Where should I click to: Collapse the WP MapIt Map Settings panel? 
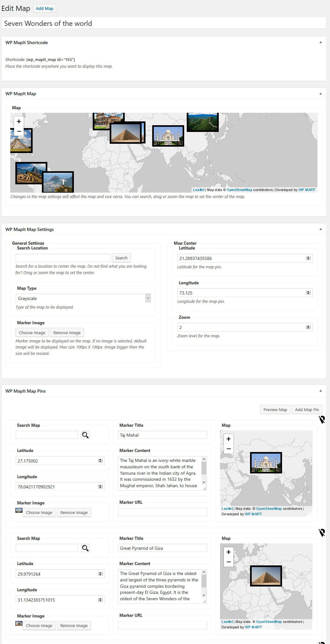tap(320, 229)
